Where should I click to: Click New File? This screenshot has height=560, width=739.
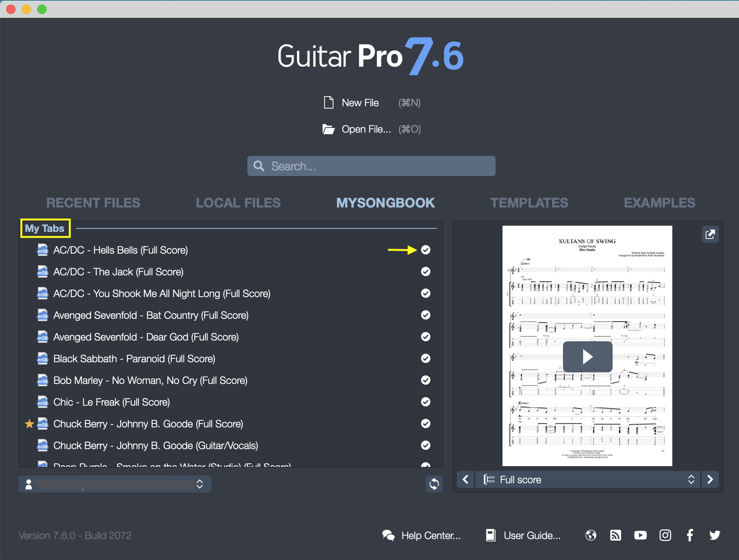coord(360,103)
